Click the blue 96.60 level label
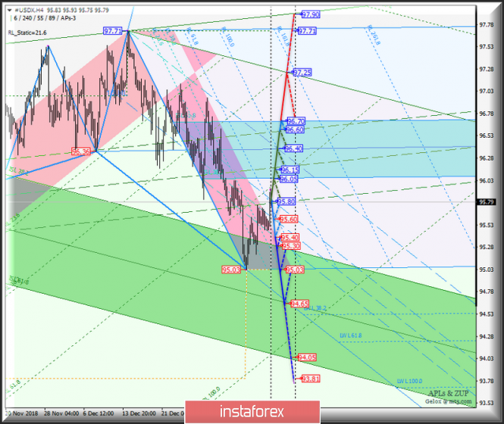The width and height of the screenshot is (504, 424). (295, 129)
